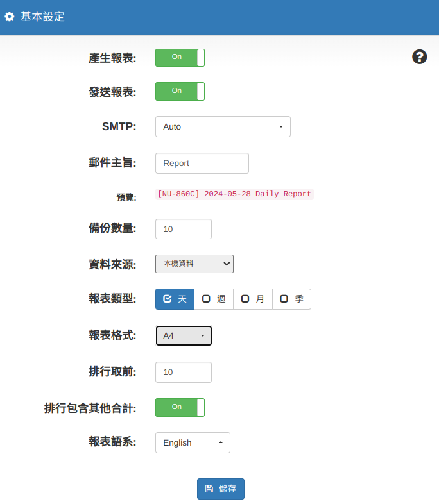Click the 郵件主旨 Report text field
This screenshot has height=504, width=439.
202,163
